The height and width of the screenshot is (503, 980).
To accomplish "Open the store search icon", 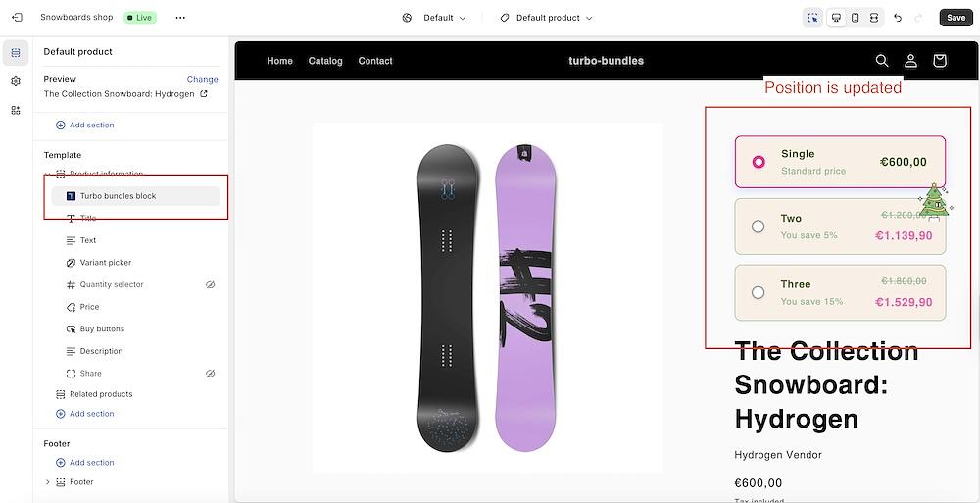I will [x=882, y=61].
